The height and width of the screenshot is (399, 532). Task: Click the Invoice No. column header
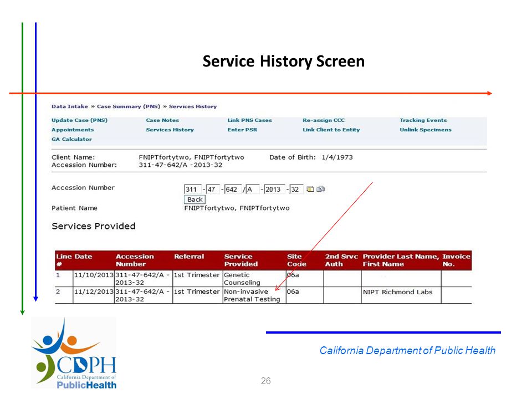(456, 260)
